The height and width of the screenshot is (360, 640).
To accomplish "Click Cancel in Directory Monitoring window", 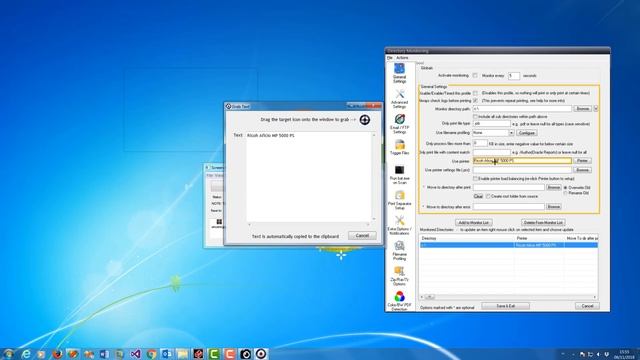I will point(587,306).
